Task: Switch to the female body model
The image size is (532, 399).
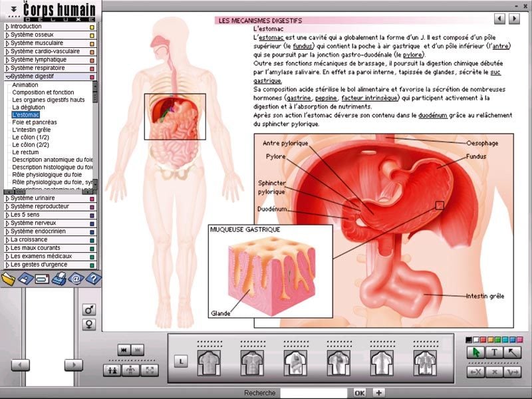Action: point(88,325)
